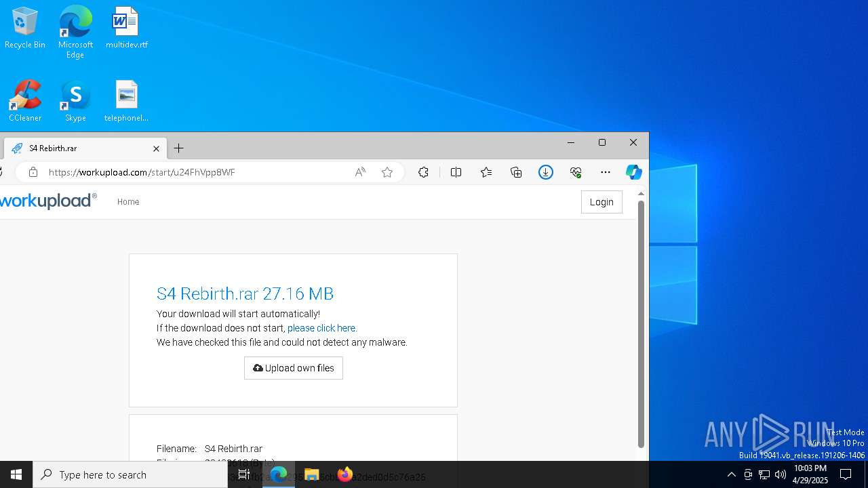This screenshot has width=868, height=488.
Task: Click the S4 Rebirth.rar 27.16 MB heading
Action: 245,293
